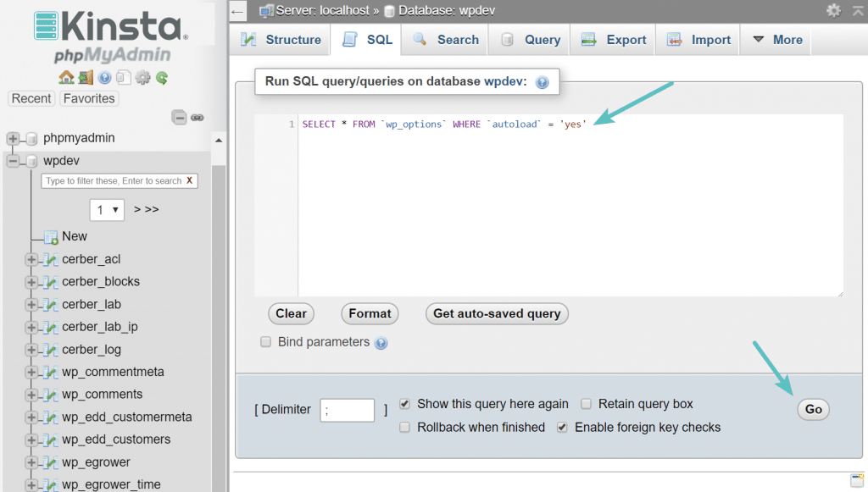Uncheck Show this query here again
Image resolution: width=868 pixels, height=492 pixels.
pos(404,404)
